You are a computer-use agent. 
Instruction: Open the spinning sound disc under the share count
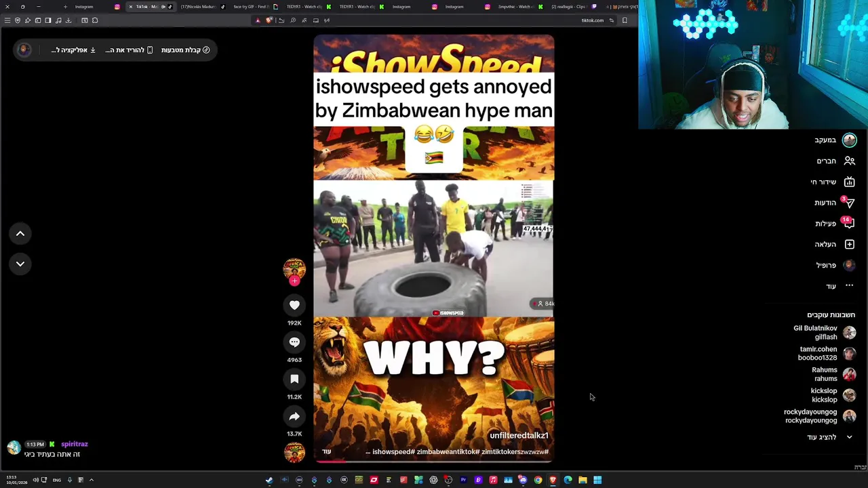(294, 452)
